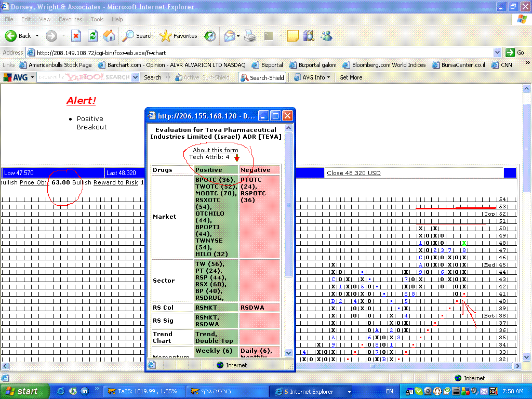This screenshot has height=399, width=532.
Task: Open the Tools menu
Action: (x=97, y=19)
